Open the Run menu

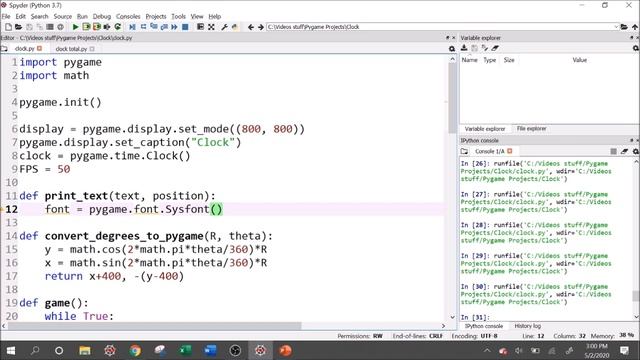pos(82,16)
